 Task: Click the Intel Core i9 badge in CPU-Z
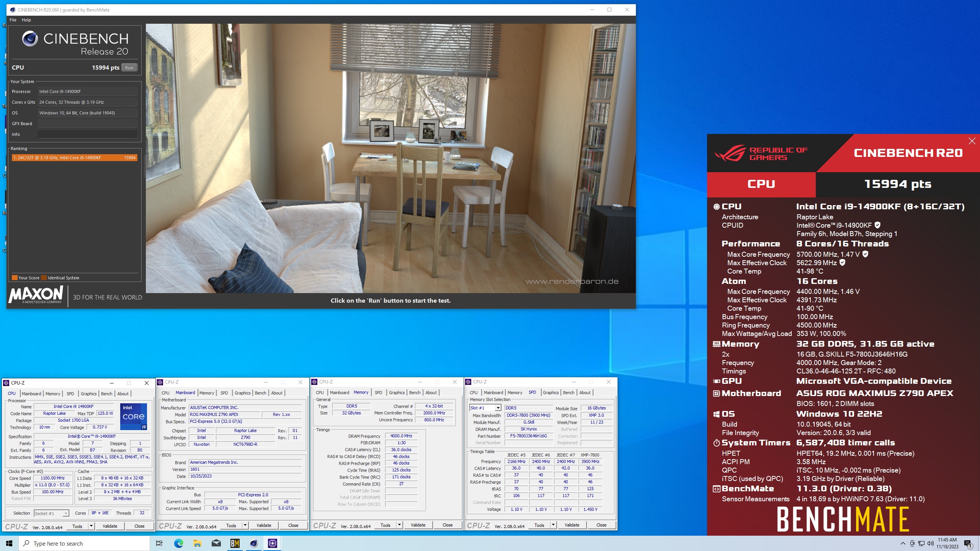[x=133, y=417]
